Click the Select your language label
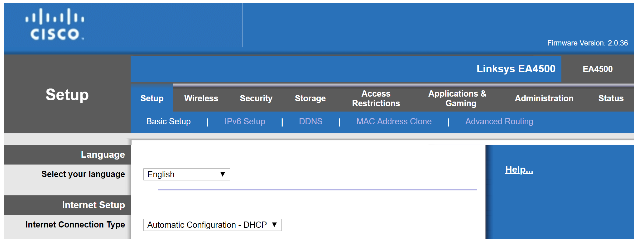This screenshot has height=239, width=644. [83, 174]
